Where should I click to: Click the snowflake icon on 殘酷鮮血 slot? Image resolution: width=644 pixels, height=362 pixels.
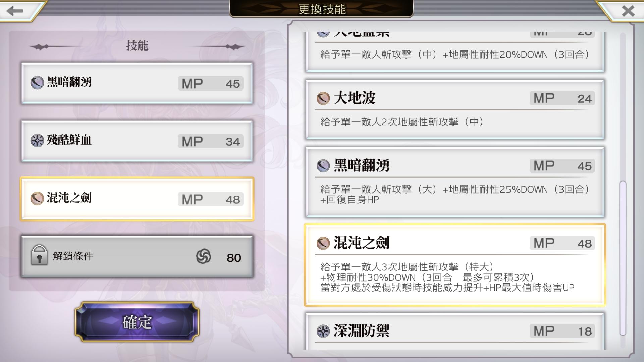[x=37, y=141]
